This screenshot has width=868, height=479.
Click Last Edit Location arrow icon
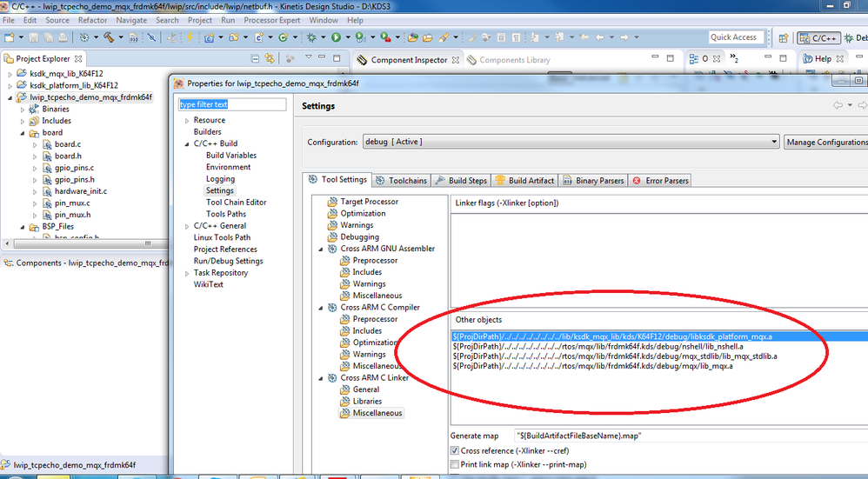point(584,37)
